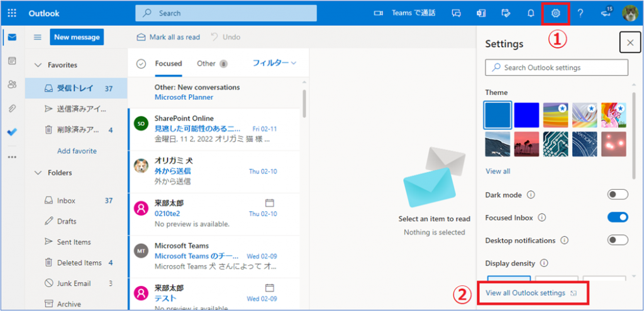
Task: Open the Archive folder
Action: click(x=76, y=304)
